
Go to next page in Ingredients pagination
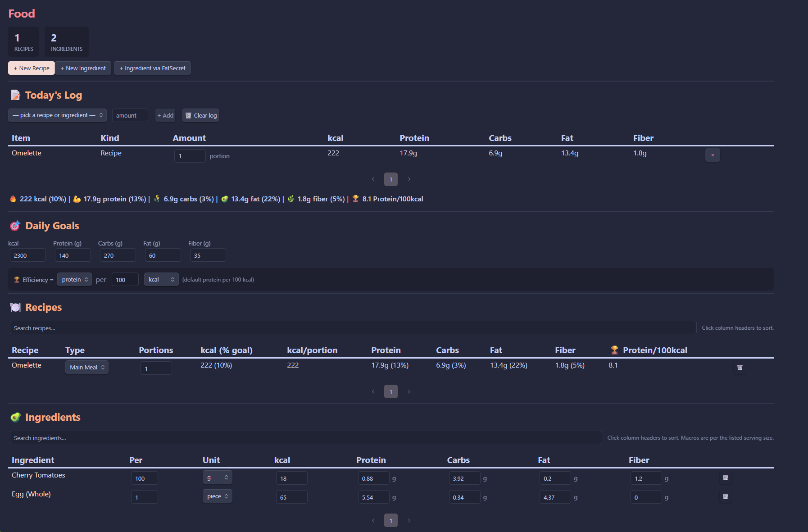coord(409,520)
